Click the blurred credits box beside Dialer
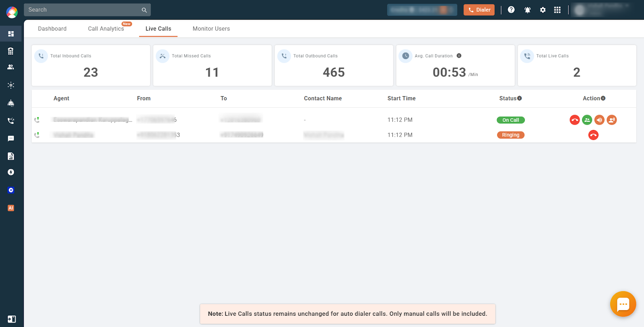This screenshot has height=327, width=644. (422, 10)
